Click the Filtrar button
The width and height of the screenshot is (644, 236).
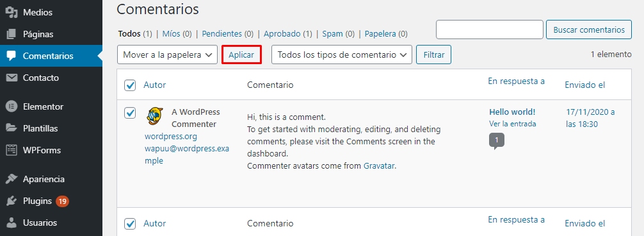[x=434, y=55]
